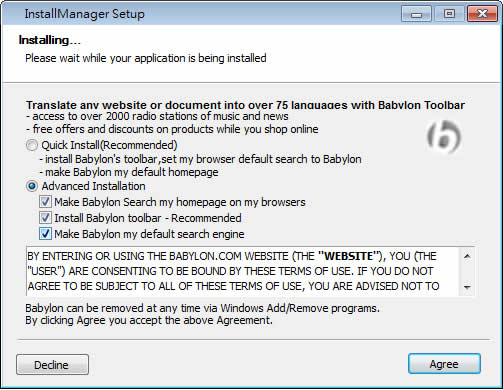Click the Install Babylon toolbar - Recommended label
This screenshot has height=390, width=503.
pos(148,218)
